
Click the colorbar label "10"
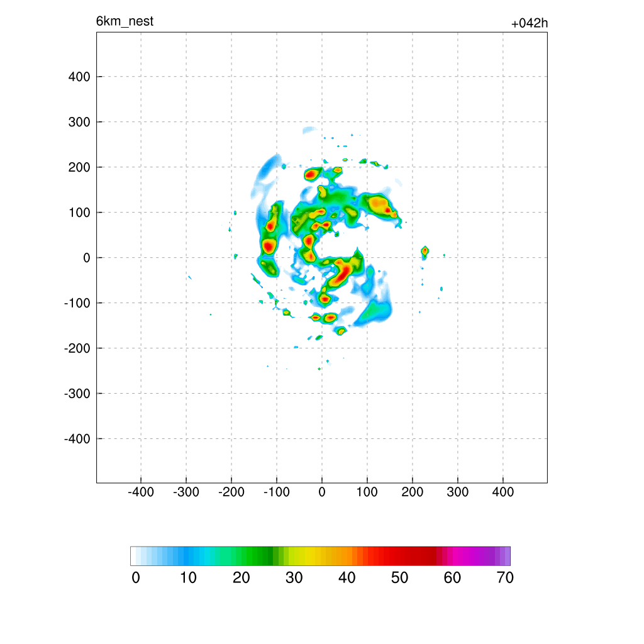click(188, 578)
